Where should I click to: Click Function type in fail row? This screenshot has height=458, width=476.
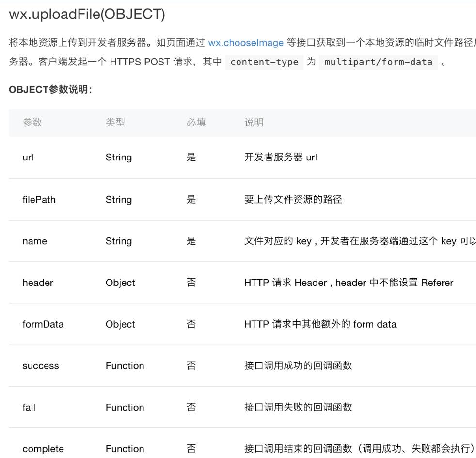[x=125, y=407]
